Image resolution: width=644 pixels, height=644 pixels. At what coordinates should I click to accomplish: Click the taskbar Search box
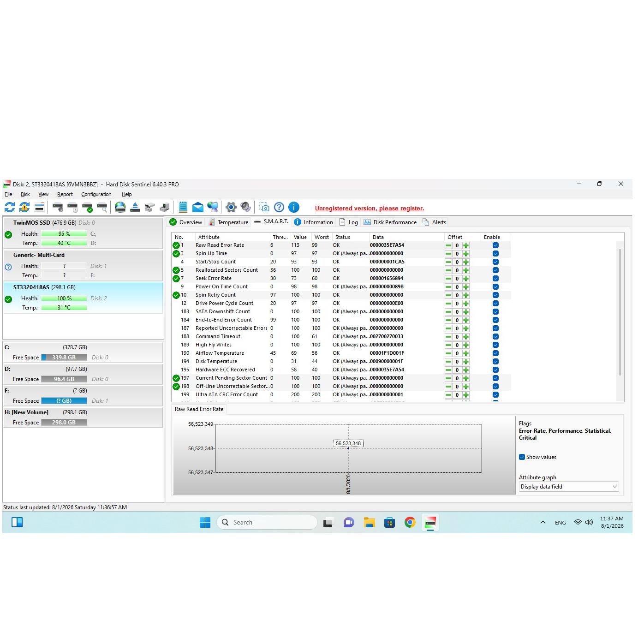tap(267, 522)
